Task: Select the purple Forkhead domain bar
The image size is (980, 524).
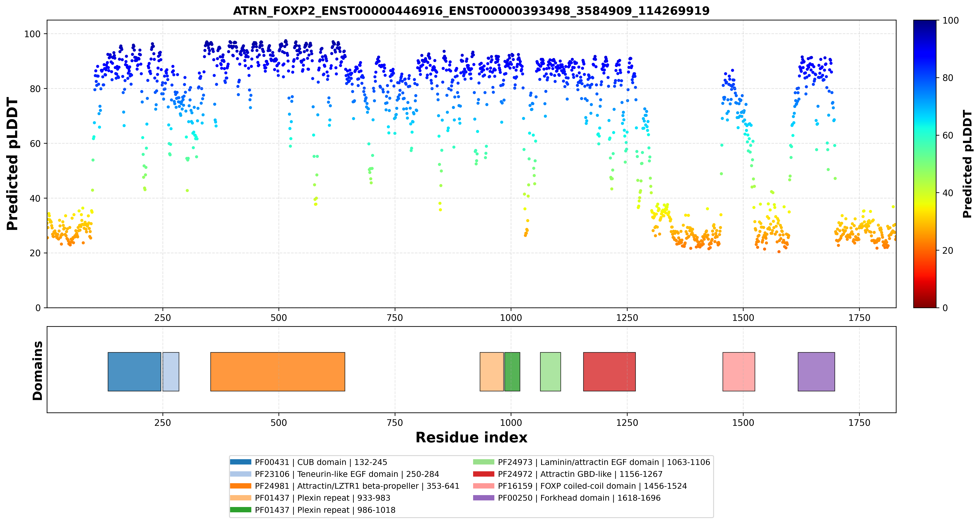Action: point(816,371)
